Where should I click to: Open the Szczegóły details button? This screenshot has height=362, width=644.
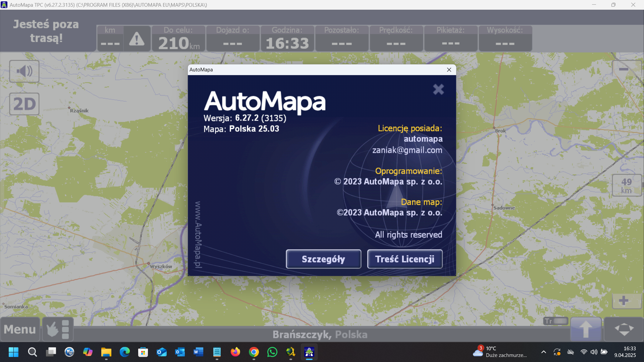[323, 259]
